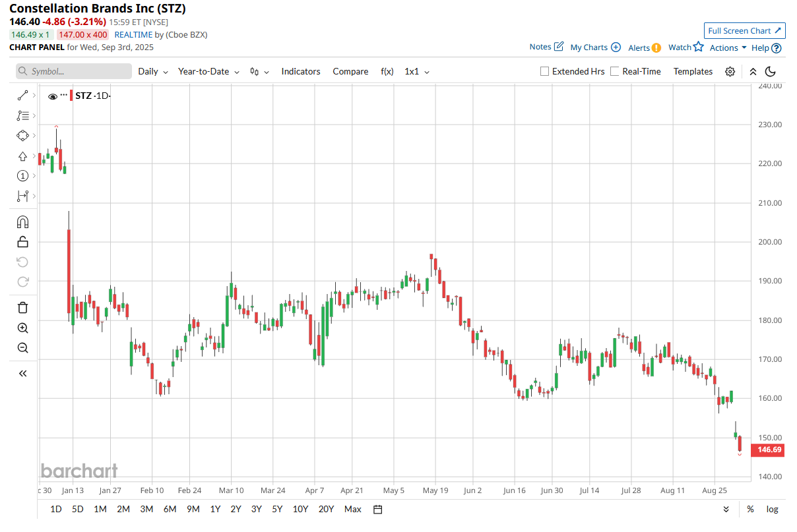Open Templates menu

click(693, 71)
